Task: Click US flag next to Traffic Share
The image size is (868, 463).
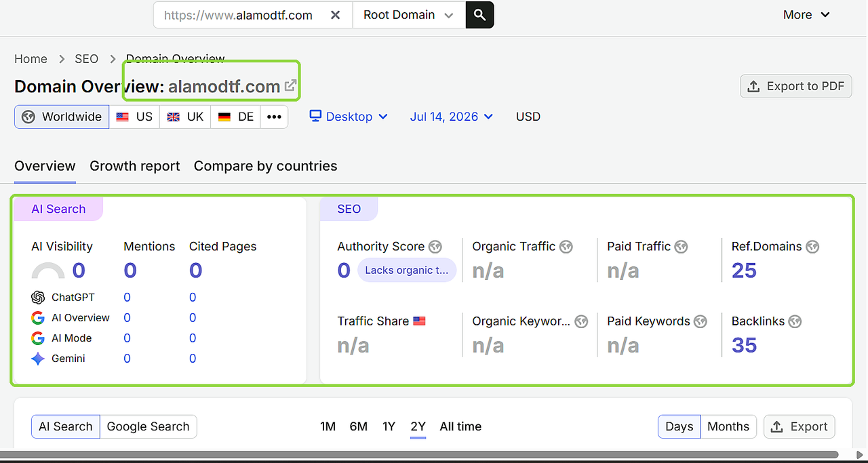Action: (x=419, y=321)
